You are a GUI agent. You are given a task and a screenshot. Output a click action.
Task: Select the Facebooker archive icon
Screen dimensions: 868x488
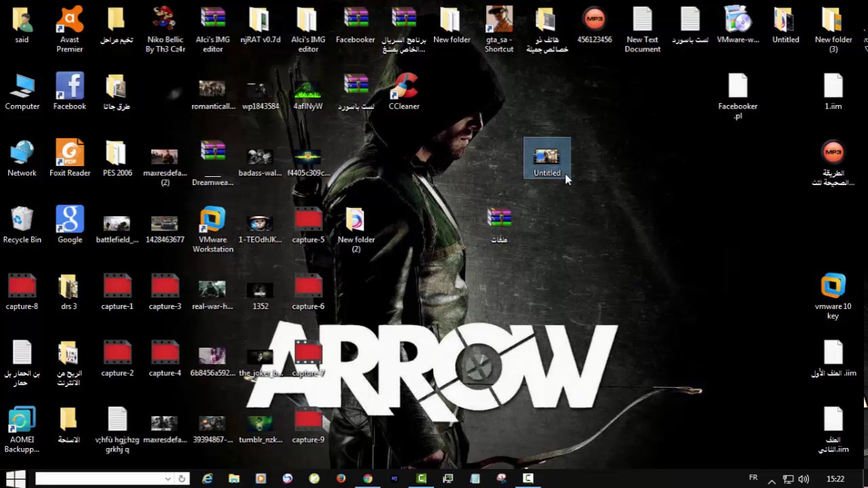click(x=355, y=26)
